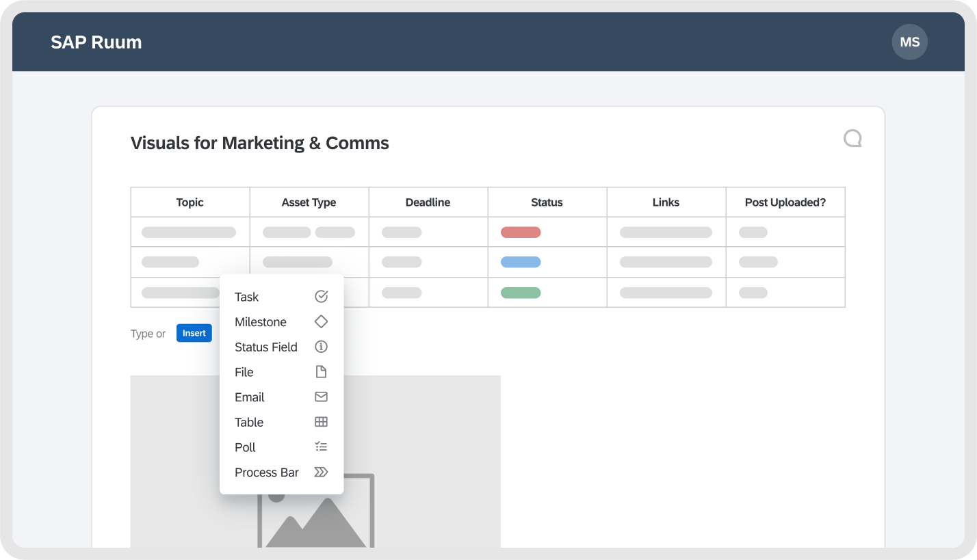Click the File document icon
Image resolution: width=977 pixels, height=560 pixels.
click(x=321, y=372)
